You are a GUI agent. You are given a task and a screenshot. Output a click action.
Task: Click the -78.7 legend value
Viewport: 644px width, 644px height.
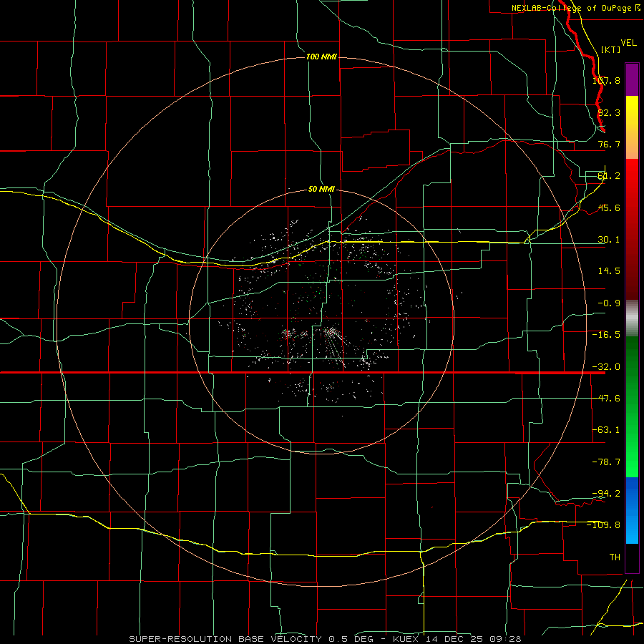pos(606,462)
